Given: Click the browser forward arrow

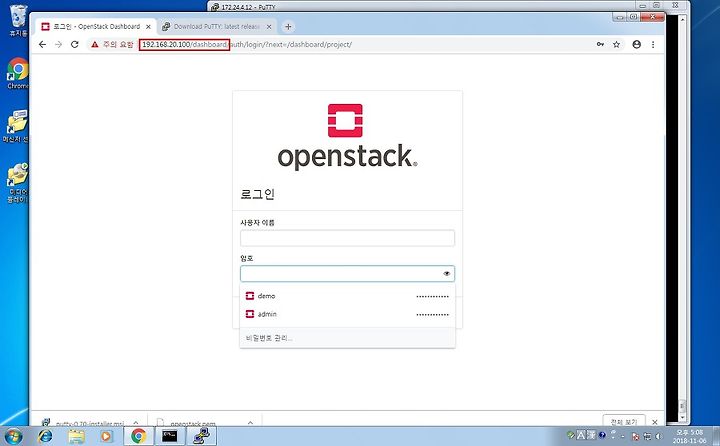Looking at the screenshot, I should pos(58,45).
